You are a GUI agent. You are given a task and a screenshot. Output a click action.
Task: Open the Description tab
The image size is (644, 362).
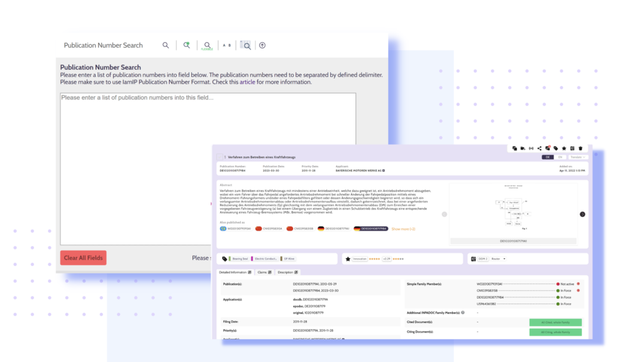[x=287, y=272]
